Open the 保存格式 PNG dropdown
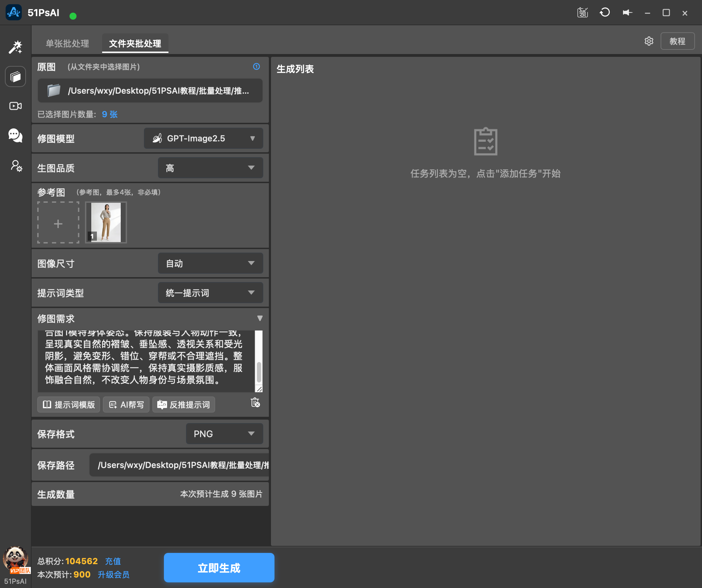 224,434
